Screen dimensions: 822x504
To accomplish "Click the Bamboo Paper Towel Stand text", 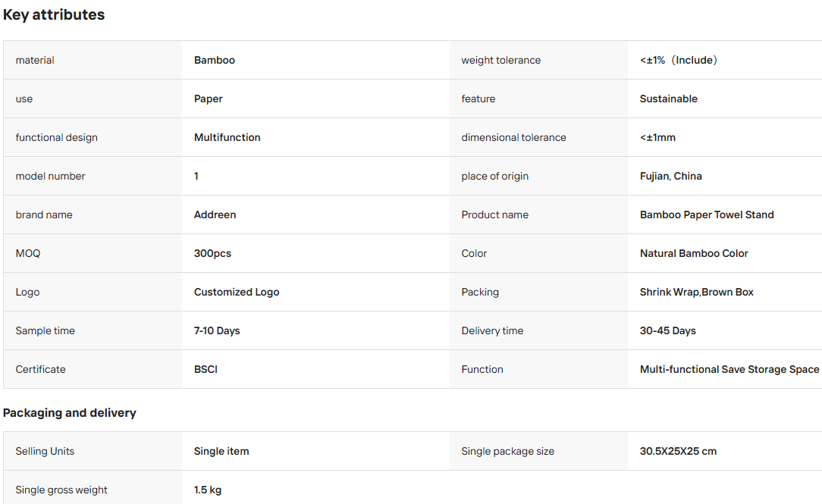I will [x=707, y=214].
